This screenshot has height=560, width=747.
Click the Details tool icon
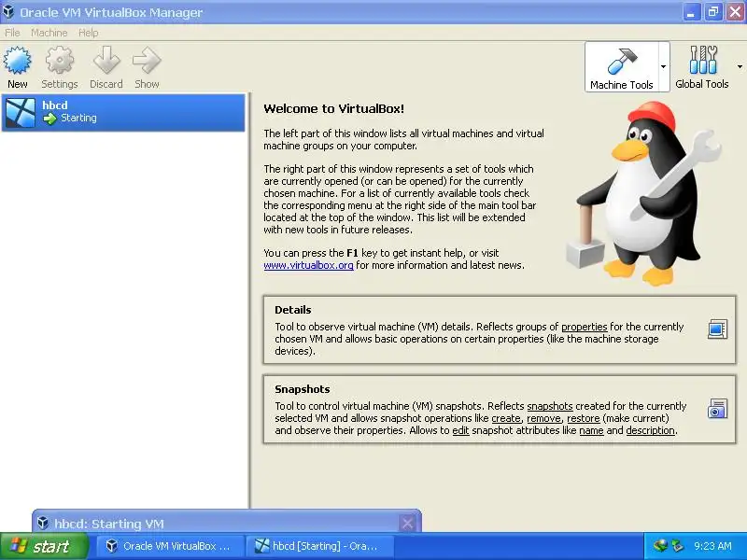pos(717,329)
